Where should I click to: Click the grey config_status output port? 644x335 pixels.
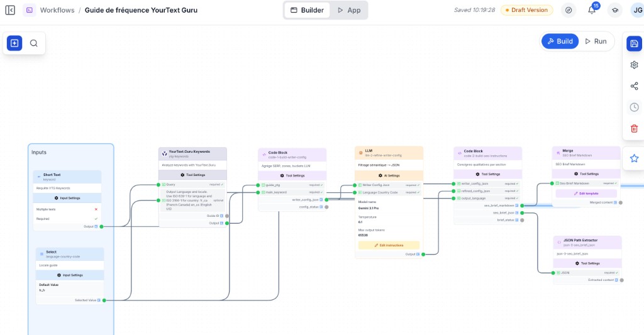tap(326, 207)
